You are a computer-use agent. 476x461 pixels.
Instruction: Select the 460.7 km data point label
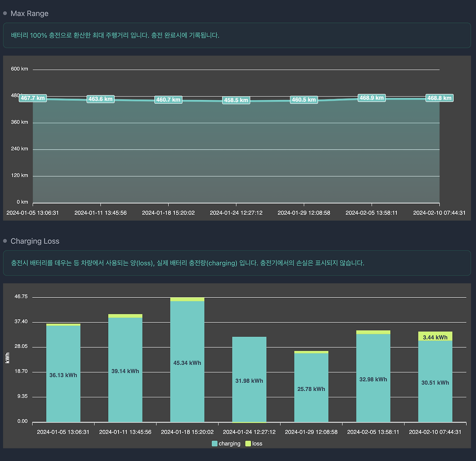(168, 100)
